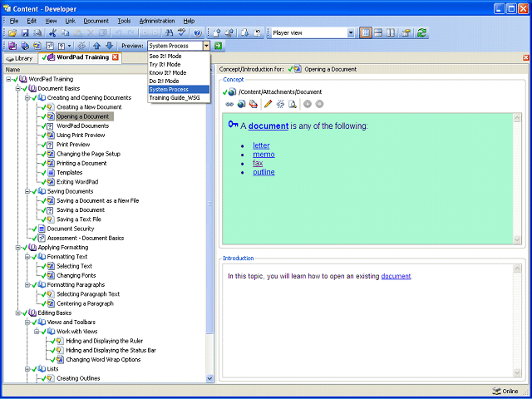Click the globe Create web page icon
Screen dimensions: 532x399
241,104
